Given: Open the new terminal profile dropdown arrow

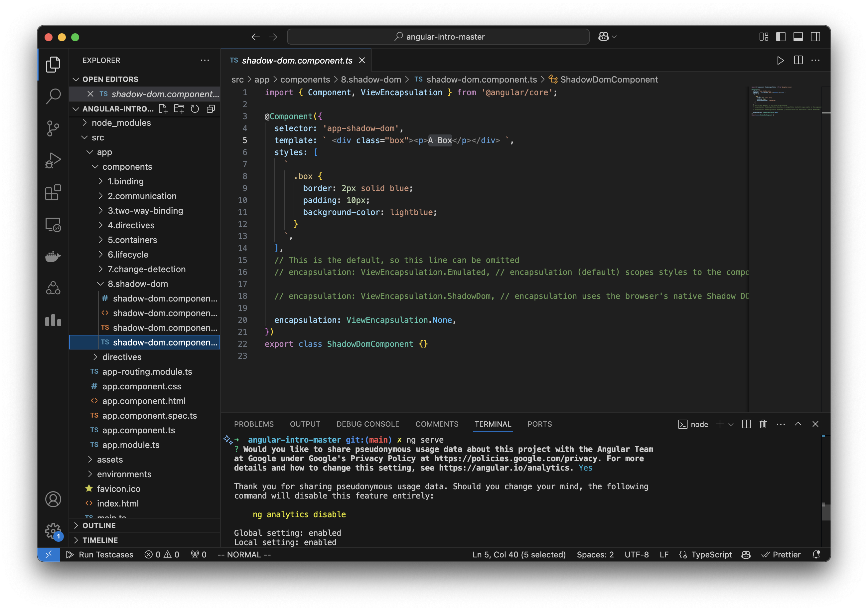Looking at the screenshot, I should pos(731,425).
